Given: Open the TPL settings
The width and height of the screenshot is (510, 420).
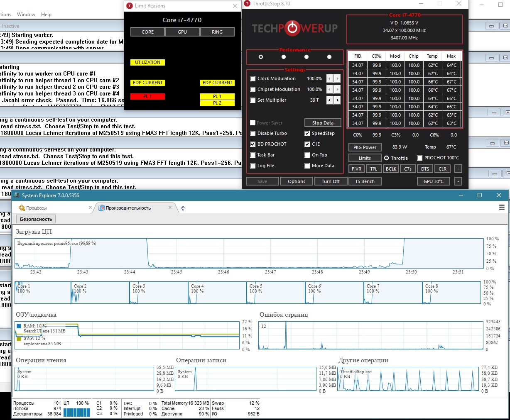Looking at the screenshot, I should (374, 169).
